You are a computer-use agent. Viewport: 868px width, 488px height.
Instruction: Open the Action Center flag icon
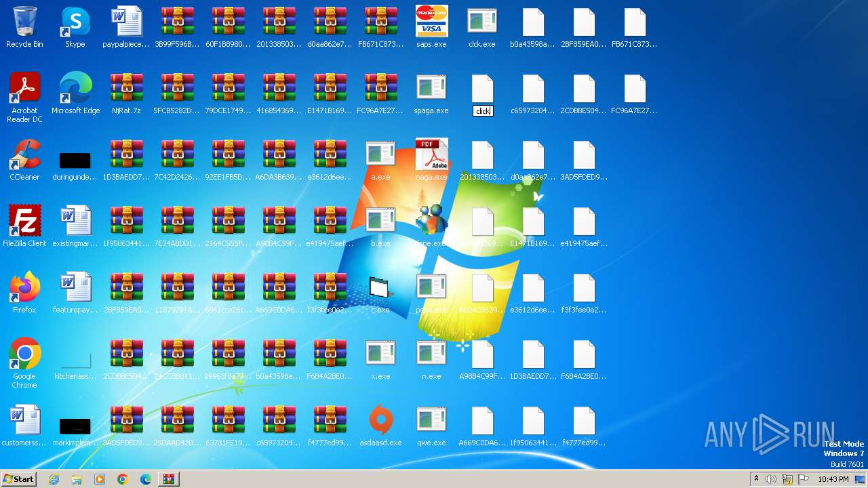(x=804, y=479)
